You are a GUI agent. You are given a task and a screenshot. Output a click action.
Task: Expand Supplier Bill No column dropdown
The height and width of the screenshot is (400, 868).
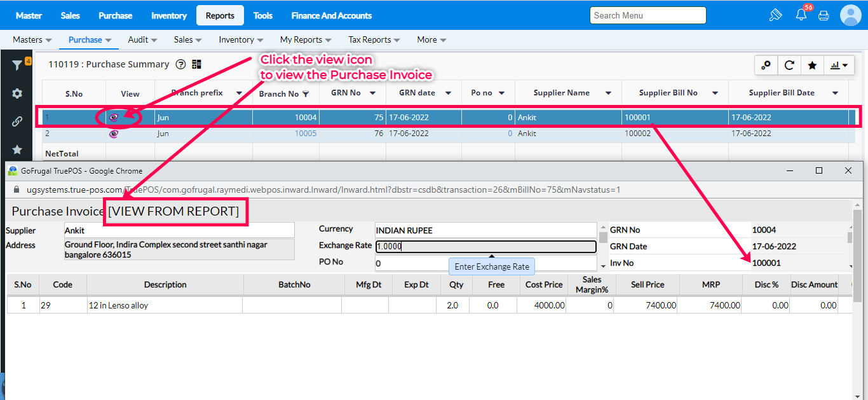point(715,93)
